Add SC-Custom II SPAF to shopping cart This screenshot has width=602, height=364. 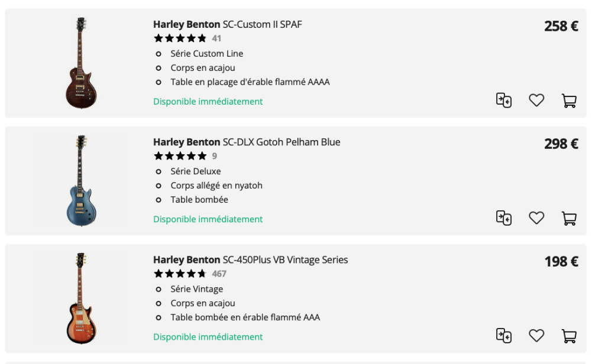(x=569, y=100)
